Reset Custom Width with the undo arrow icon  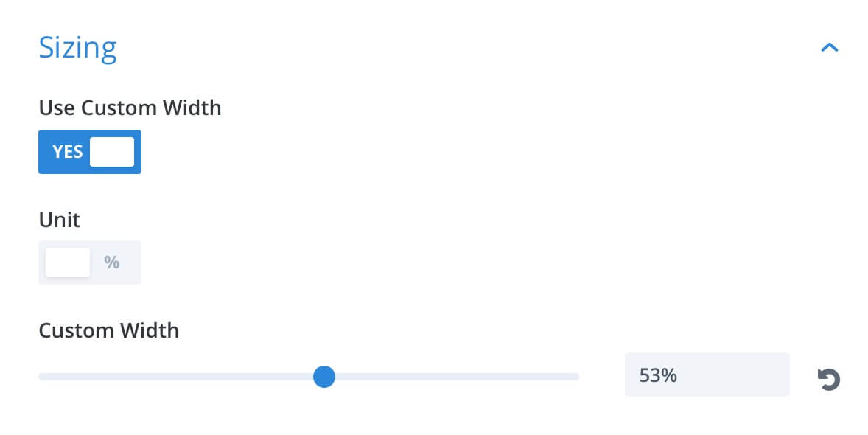click(x=829, y=380)
